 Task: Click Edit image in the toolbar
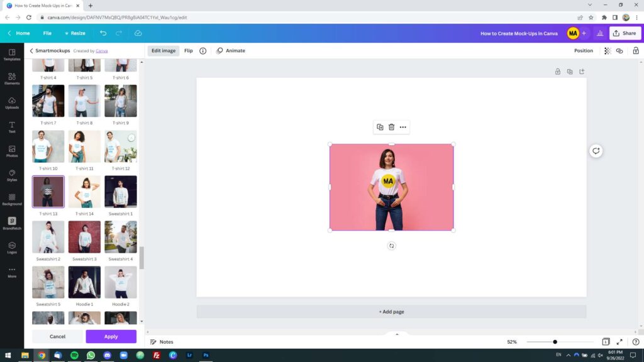[x=164, y=51]
